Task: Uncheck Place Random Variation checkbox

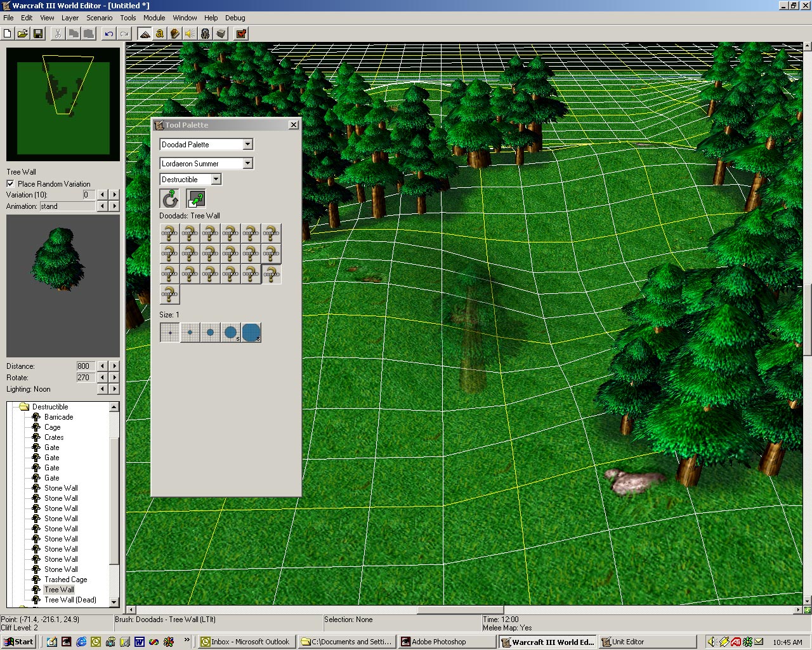Action: 10,183
